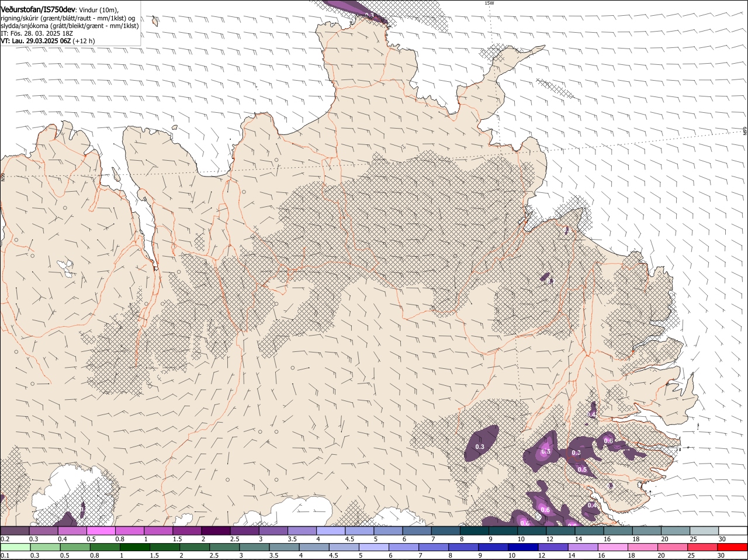The height and width of the screenshot is (560, 748).
Task: Pick the rain scale swatch labeled 2.5
Action: coord(224,547)
